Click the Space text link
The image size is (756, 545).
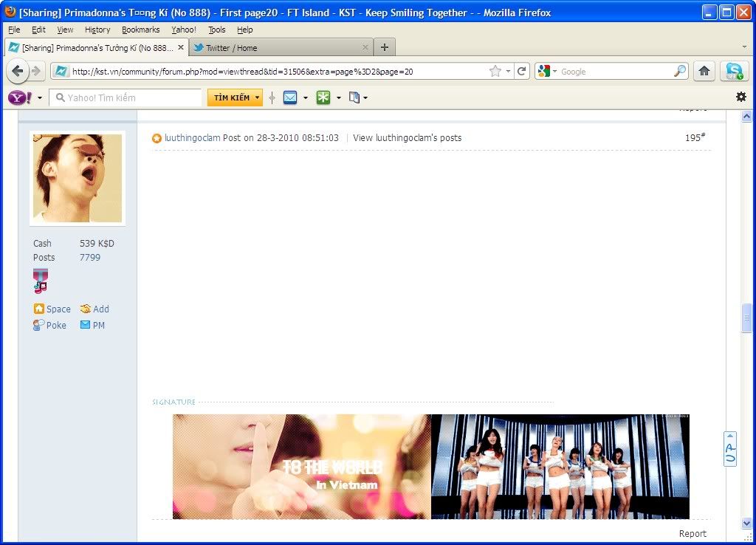point(58,309)
